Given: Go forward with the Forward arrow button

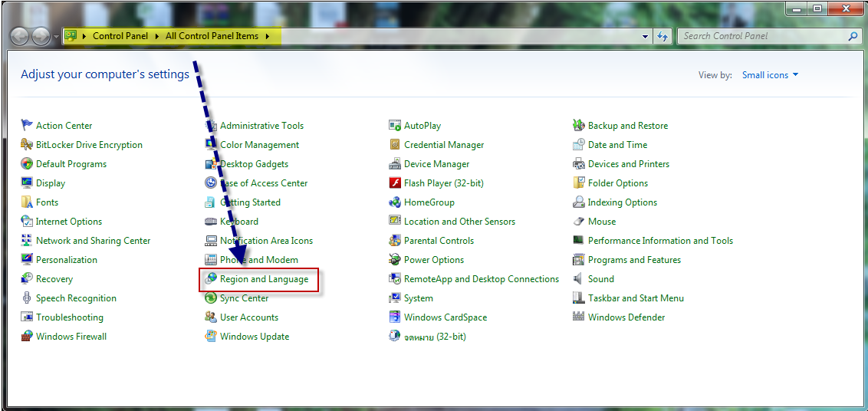Looking at the screenshot, I should click(41, 37).
